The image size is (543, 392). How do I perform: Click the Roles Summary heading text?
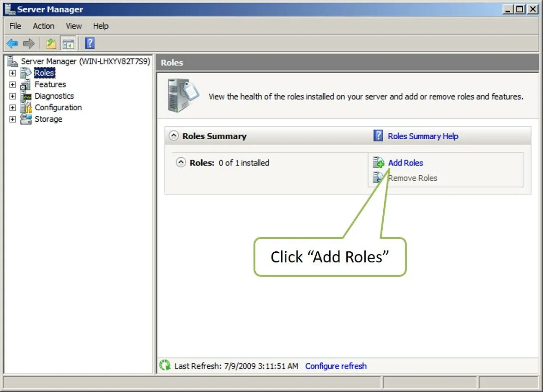pyautogui.click(x=214, y=136)
